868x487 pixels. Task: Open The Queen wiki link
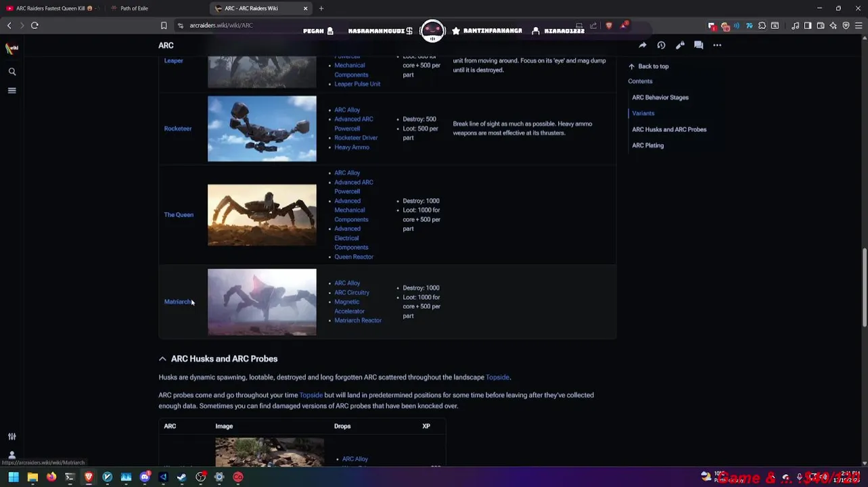179,214
